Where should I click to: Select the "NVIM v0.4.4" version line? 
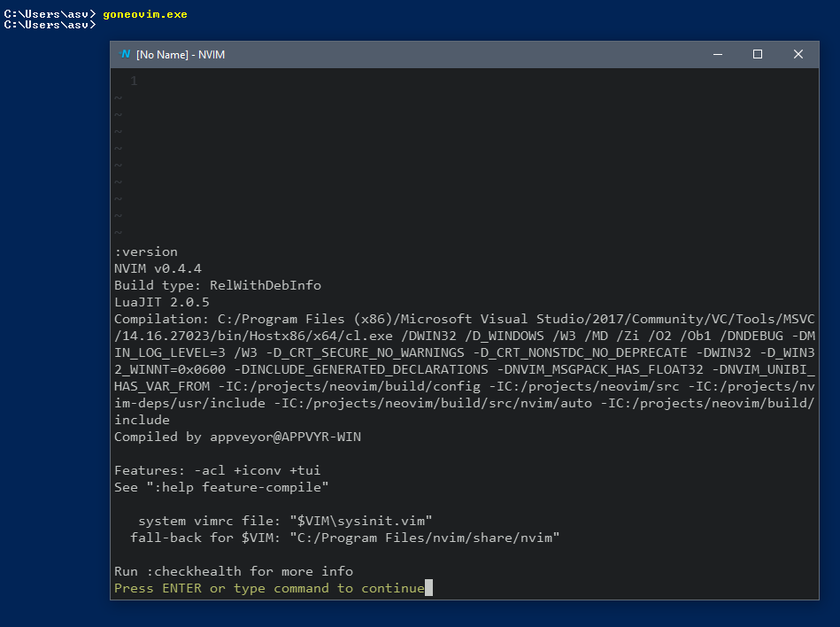159,267
